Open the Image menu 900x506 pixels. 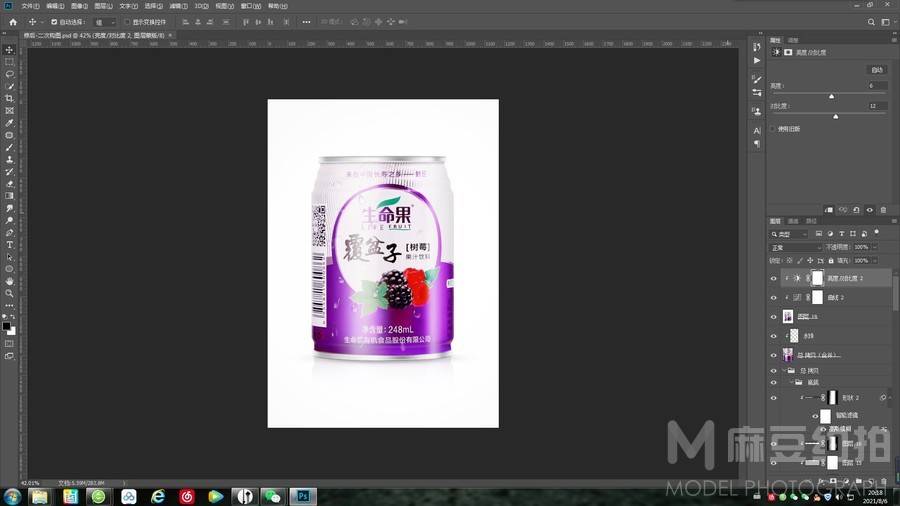[79, 6]
